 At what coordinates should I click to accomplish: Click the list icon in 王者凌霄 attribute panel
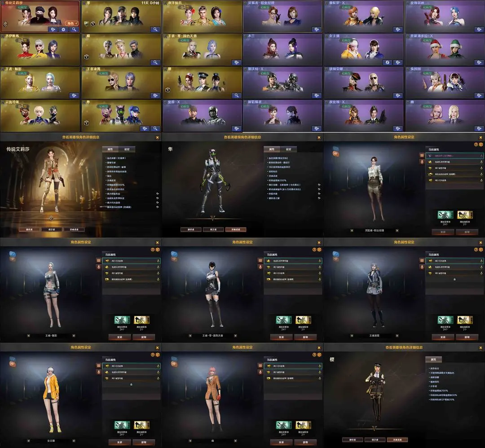tap(422, 261)
